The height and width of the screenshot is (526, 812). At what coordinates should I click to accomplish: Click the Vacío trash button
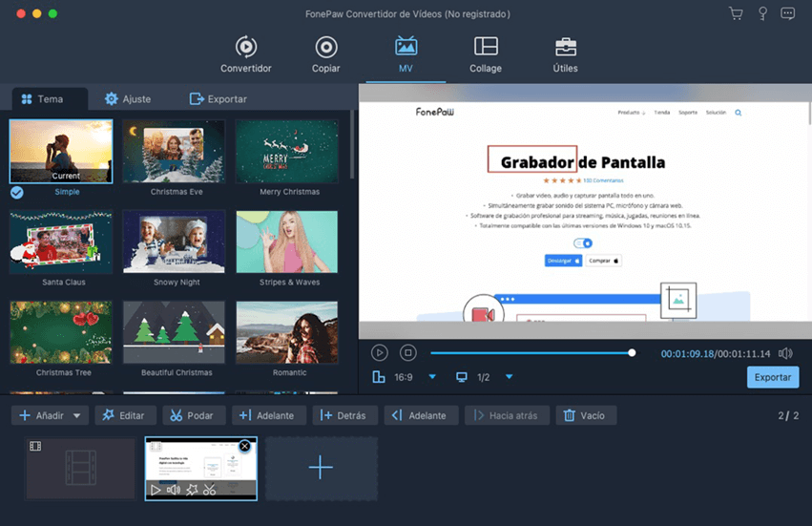586,415
